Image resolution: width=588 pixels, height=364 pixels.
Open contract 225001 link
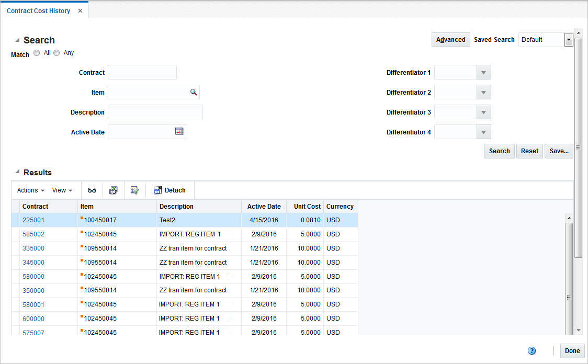33,220
